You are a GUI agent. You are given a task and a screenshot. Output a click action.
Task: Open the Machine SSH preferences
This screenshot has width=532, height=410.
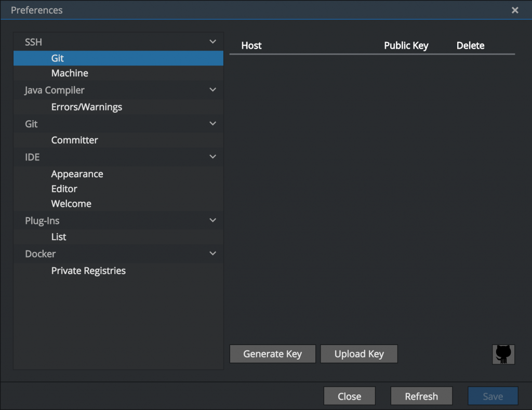point(70,73)
